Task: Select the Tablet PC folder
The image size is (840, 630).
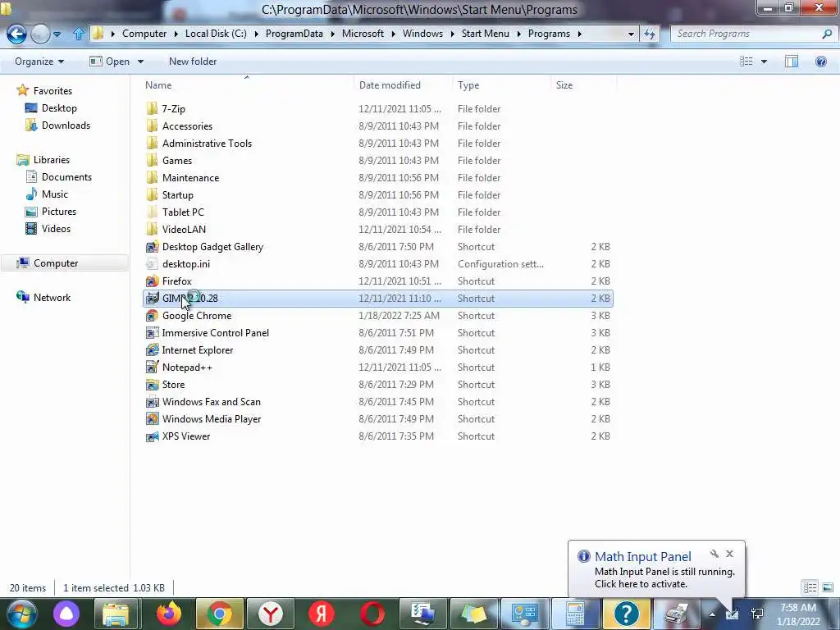Action: point(183,212)
